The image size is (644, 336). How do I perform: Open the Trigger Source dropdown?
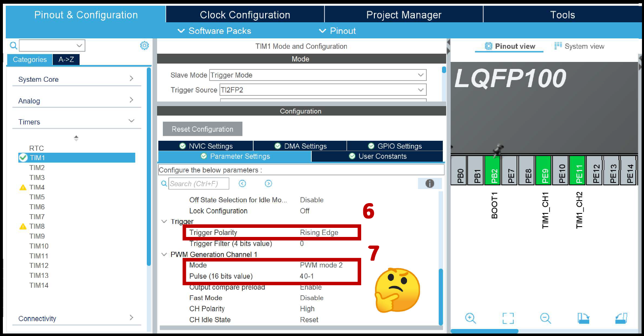point(323,90)
